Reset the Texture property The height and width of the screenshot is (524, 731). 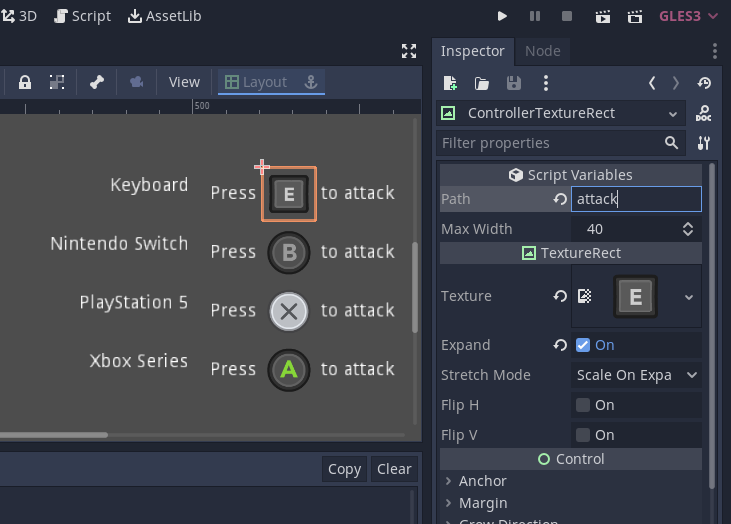[x=560, y=296]
